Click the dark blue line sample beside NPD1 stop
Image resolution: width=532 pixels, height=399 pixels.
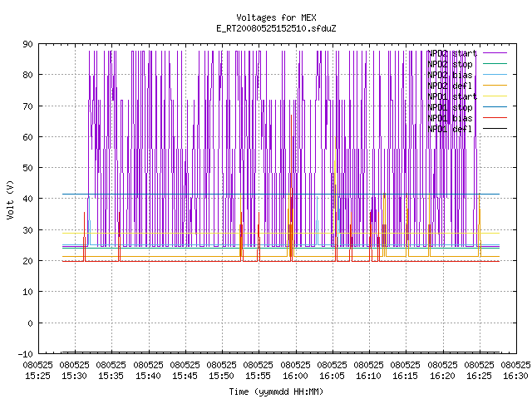(x=495, y=107)
